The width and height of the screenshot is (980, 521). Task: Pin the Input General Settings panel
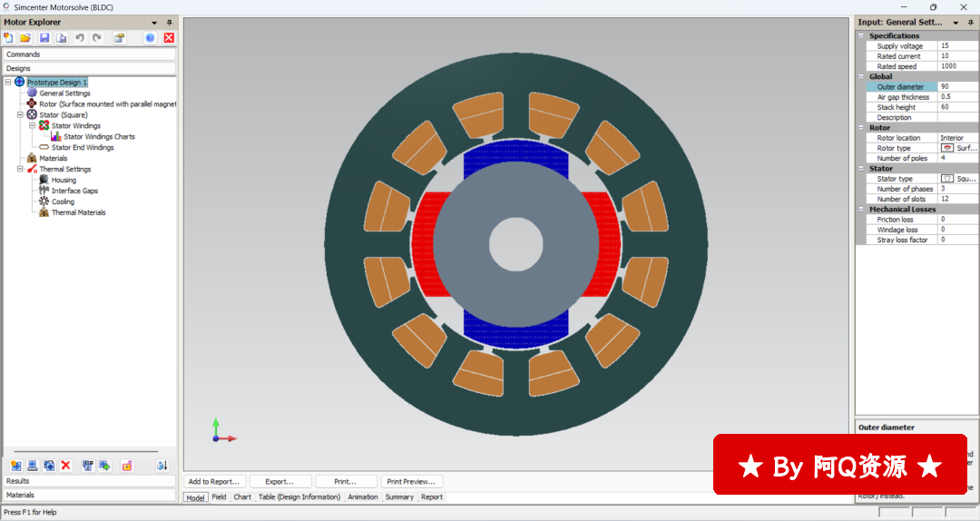click(970, 22)
